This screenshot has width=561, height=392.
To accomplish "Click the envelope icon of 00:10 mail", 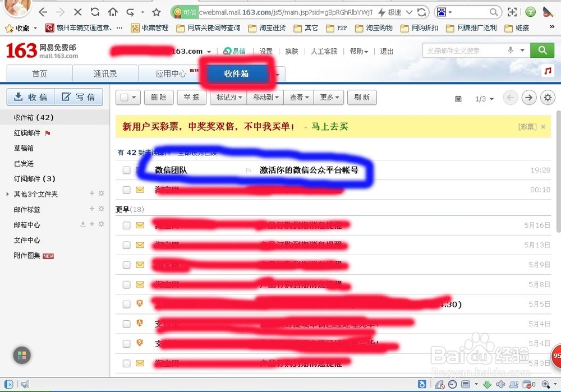I will pyautogui.click(x=140, y=190).
